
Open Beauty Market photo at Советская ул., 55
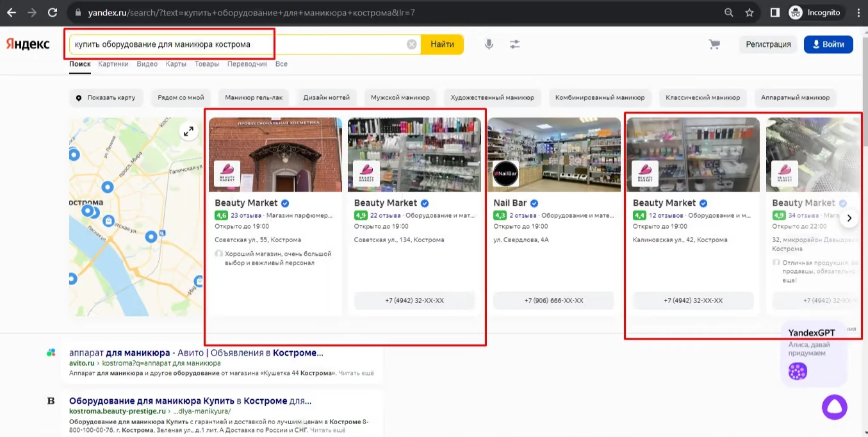point(275,154)
